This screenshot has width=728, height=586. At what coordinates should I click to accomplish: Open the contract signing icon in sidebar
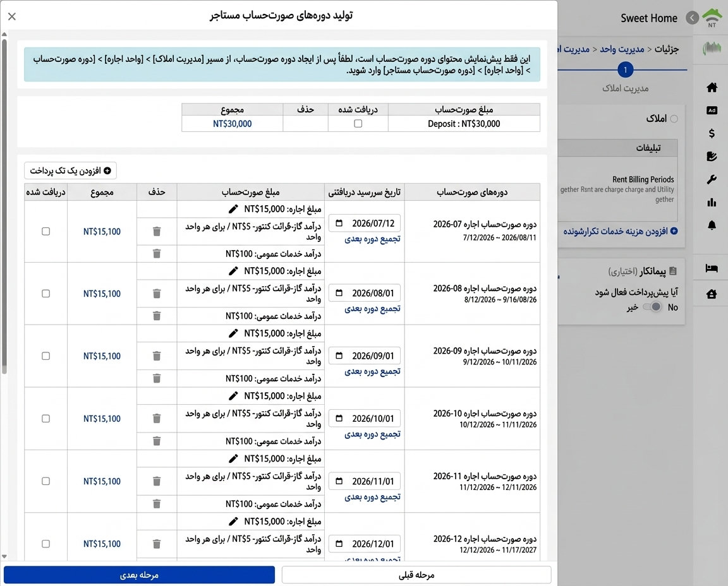pyautogui.click(x=712, y=157)
